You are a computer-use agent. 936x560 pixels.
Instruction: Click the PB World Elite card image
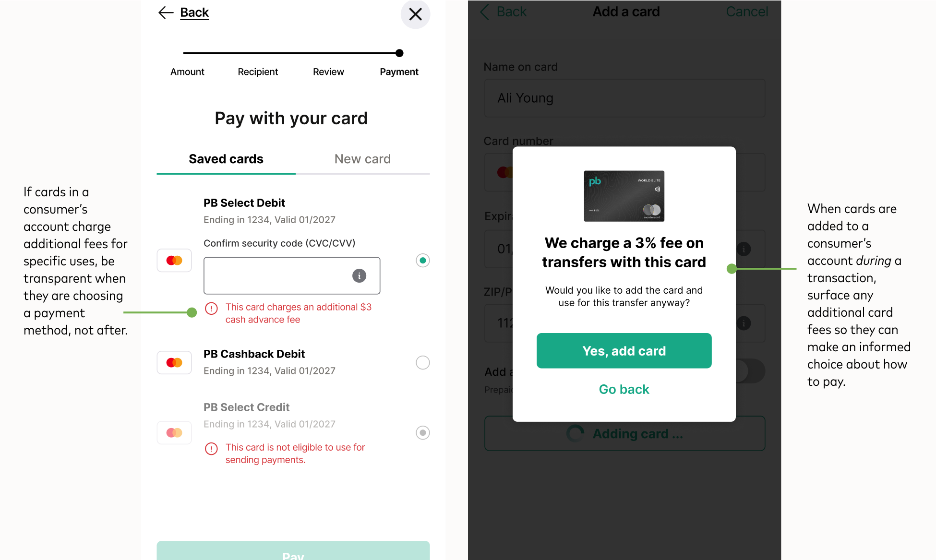[x=624, y=196]
